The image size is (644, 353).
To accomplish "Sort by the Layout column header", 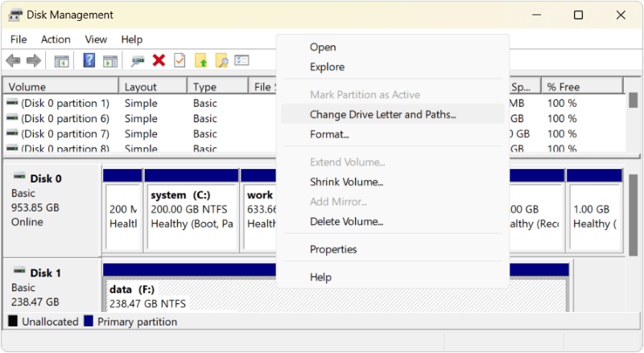I will 153,87.
